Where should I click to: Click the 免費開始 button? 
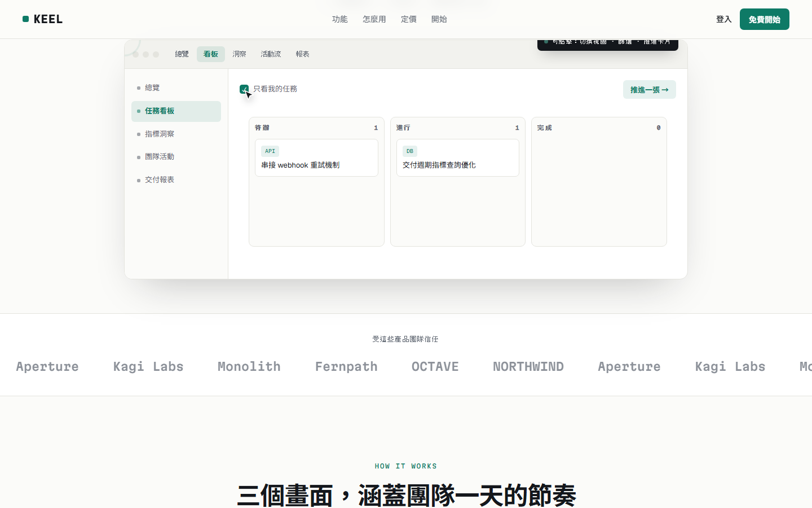point(764,19)
